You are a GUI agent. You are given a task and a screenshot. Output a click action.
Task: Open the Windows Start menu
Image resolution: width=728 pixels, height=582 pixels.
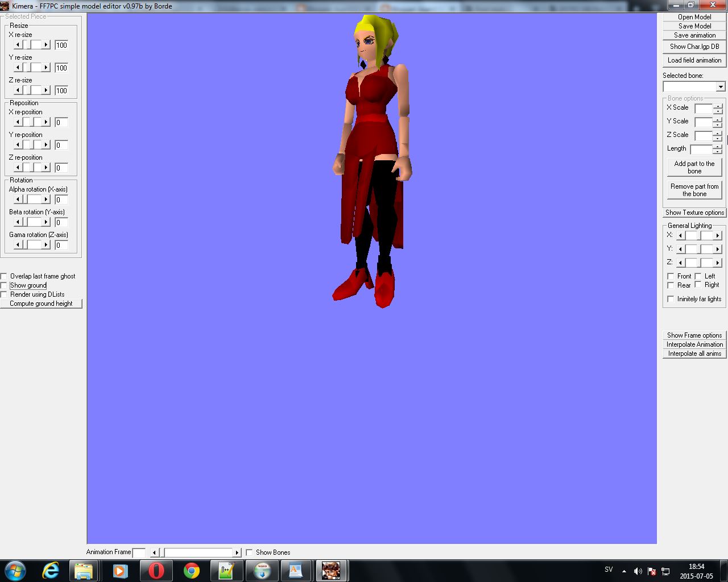[x=15, y=570]
